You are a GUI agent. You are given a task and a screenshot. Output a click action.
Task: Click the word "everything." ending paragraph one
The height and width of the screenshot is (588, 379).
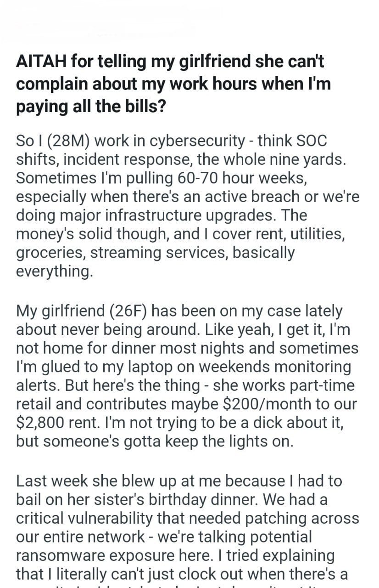click(54, 271)
